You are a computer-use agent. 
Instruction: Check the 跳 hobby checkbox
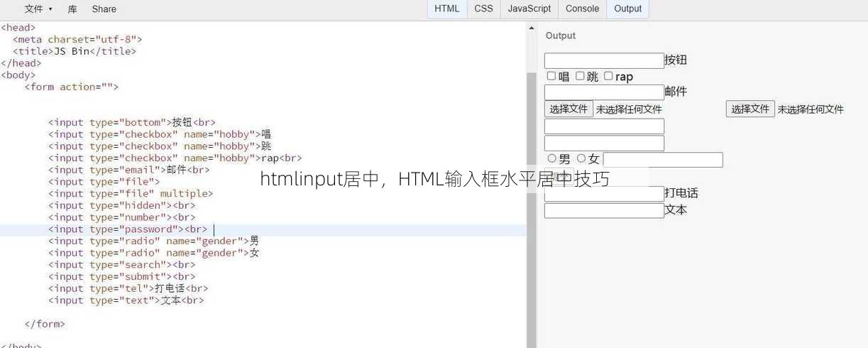point(580,76)
